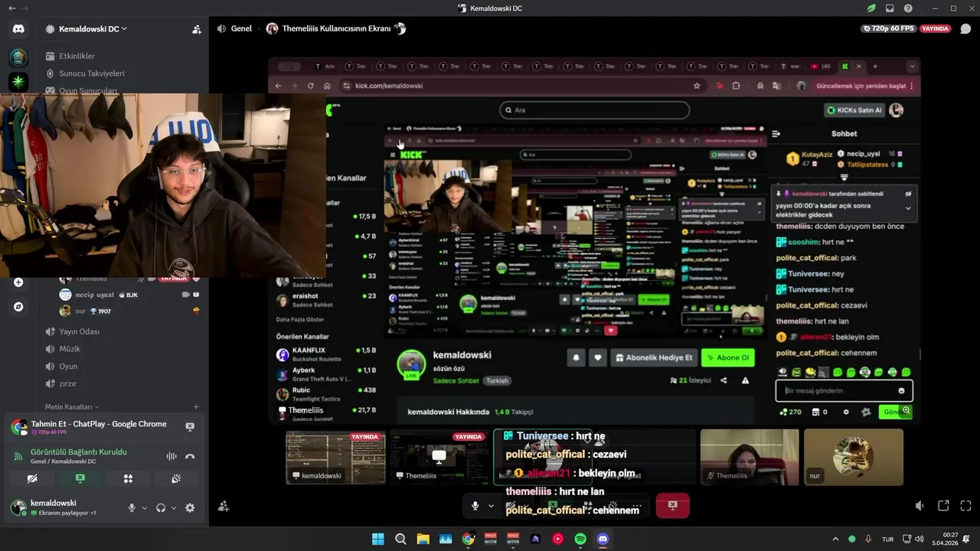Open microphone options chevron in call control bar

click(491, 506)
